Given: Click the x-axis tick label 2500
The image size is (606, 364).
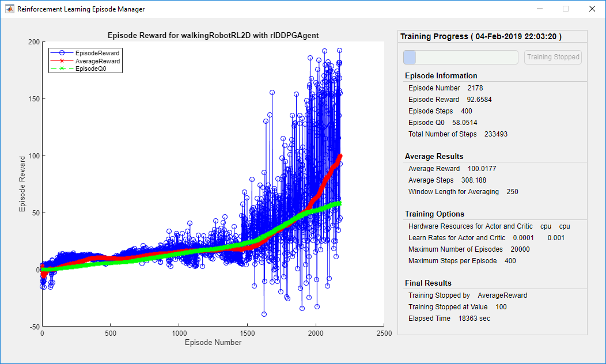Looking at the screenshot, I should click(x=384, y=333).
